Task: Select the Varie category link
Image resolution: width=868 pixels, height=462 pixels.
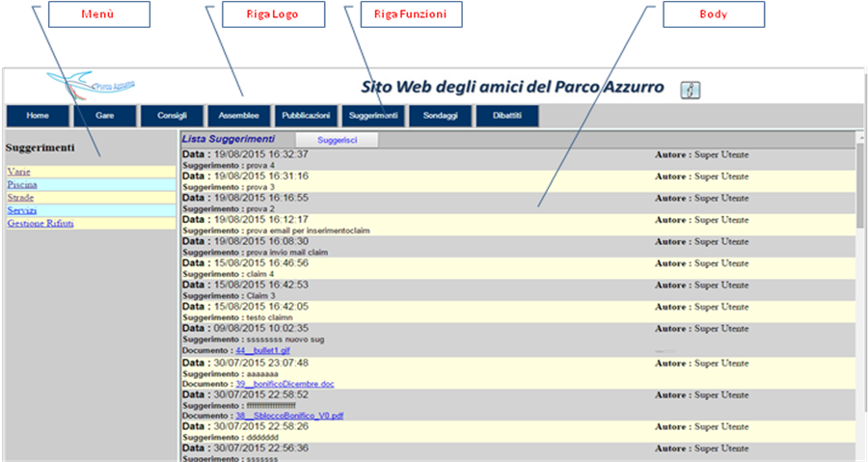Action: tap(18, 171)
